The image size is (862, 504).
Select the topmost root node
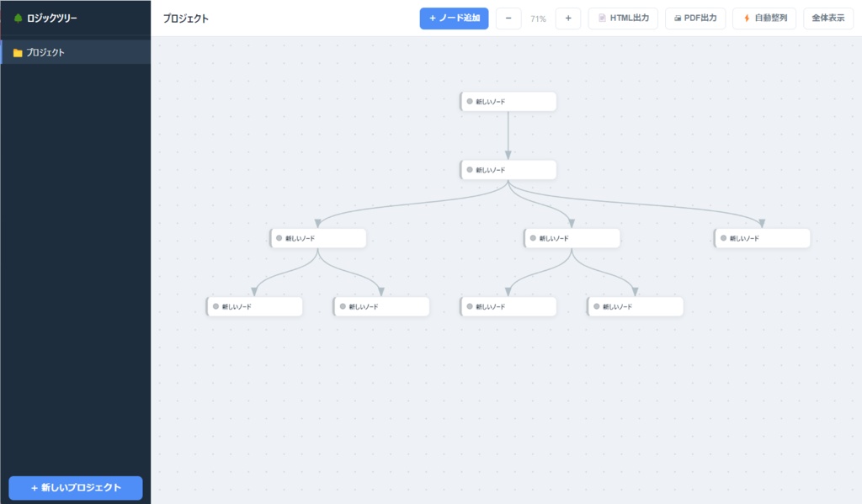(x=508, y=102)
